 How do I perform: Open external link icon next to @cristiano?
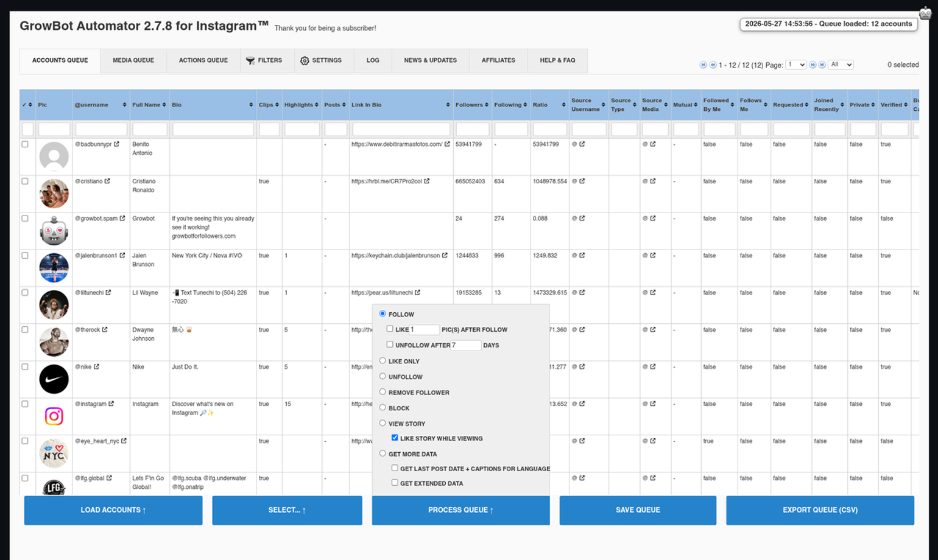[x=107, y=181]
